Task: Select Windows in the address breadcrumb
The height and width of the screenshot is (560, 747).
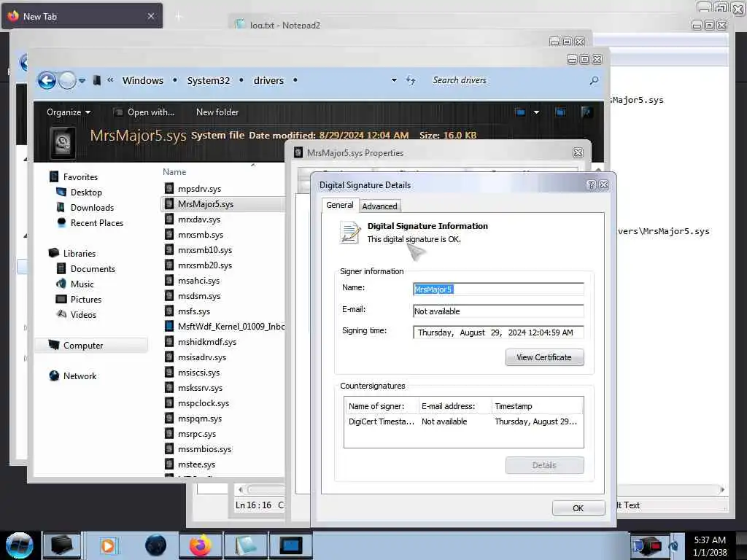Action: tap(143, 80)
